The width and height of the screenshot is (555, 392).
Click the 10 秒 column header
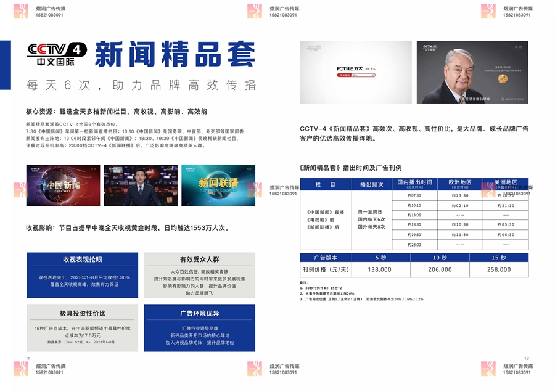click(x=440, y=258)
